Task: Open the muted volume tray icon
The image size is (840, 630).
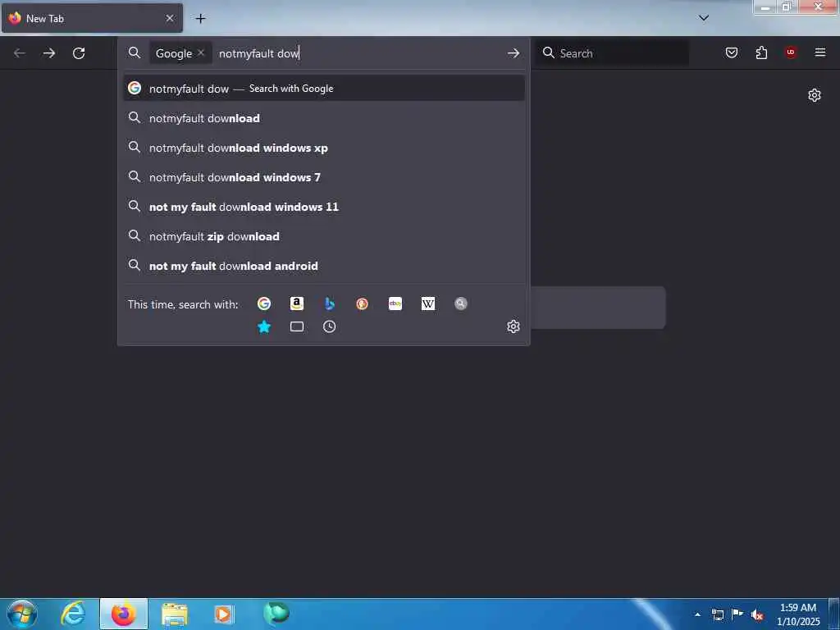Action: point(757,614)
